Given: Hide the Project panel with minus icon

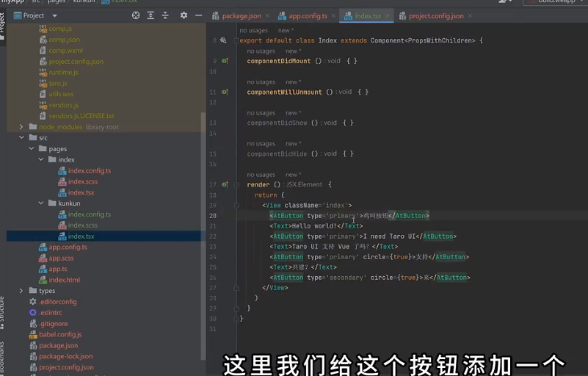Looking at the screenshot, I should click(x=199, y=15).
